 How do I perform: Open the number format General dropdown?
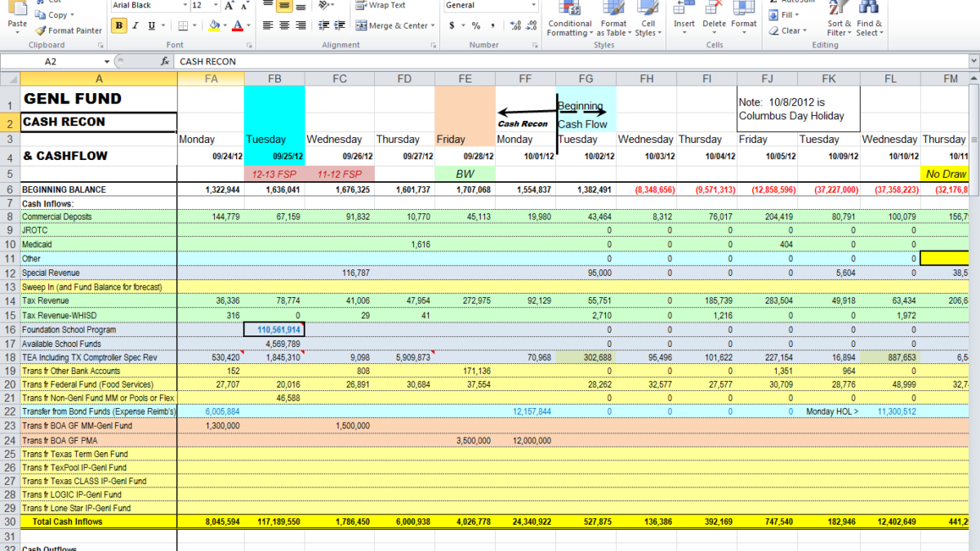[x=533, y=5]
